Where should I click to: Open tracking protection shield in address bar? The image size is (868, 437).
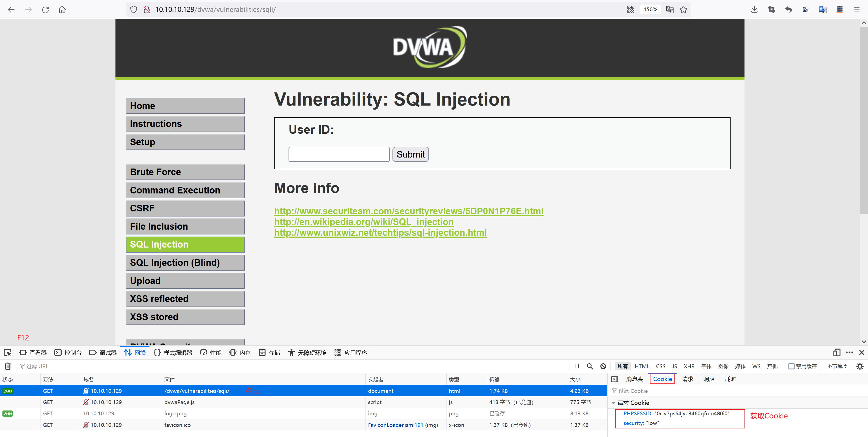click(x=134, y=10)
